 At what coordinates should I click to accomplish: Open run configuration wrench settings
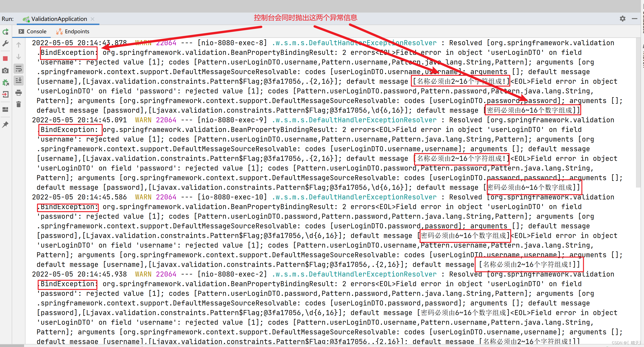(6, 44)
